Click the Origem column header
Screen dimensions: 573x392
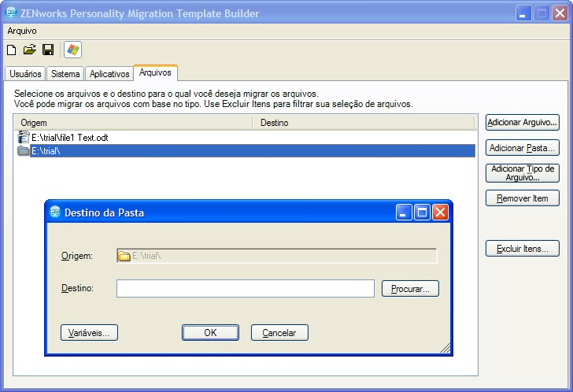(134, 123)
